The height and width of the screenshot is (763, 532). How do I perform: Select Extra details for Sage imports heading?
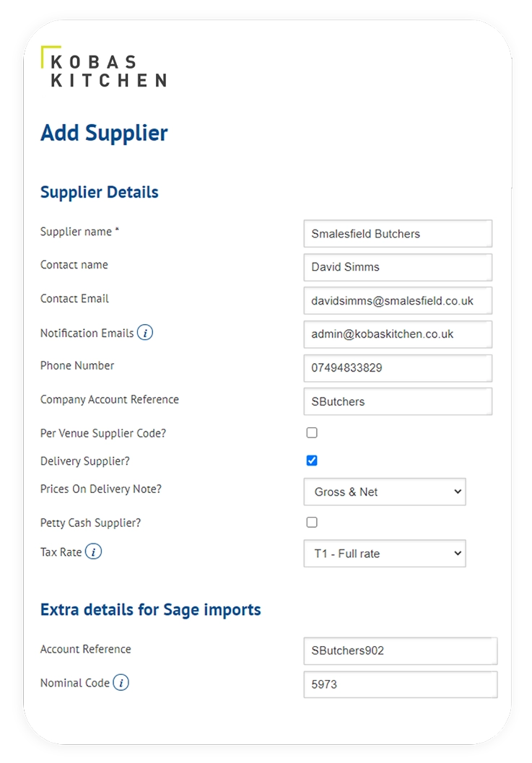(x=150, y=610)
